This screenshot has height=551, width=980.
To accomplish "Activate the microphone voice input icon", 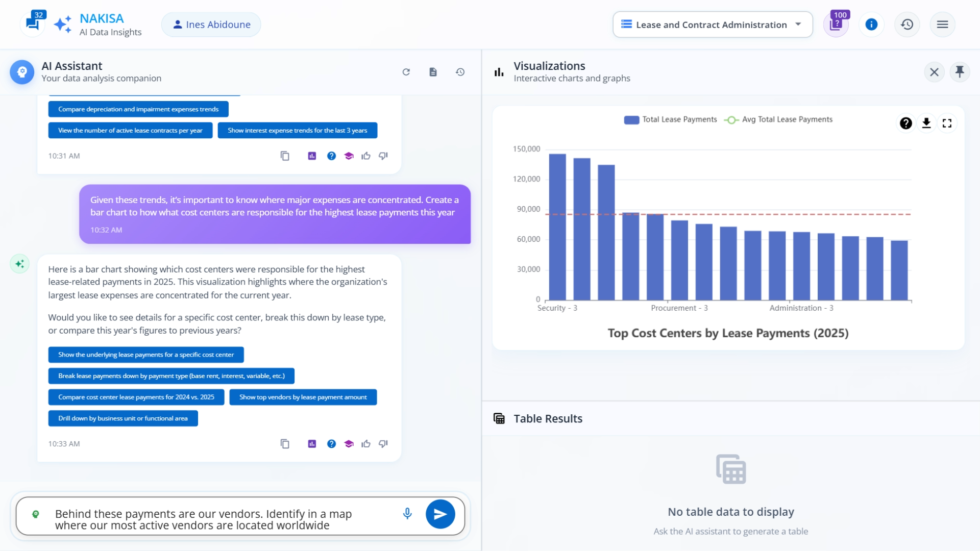I will pos(407,514).
